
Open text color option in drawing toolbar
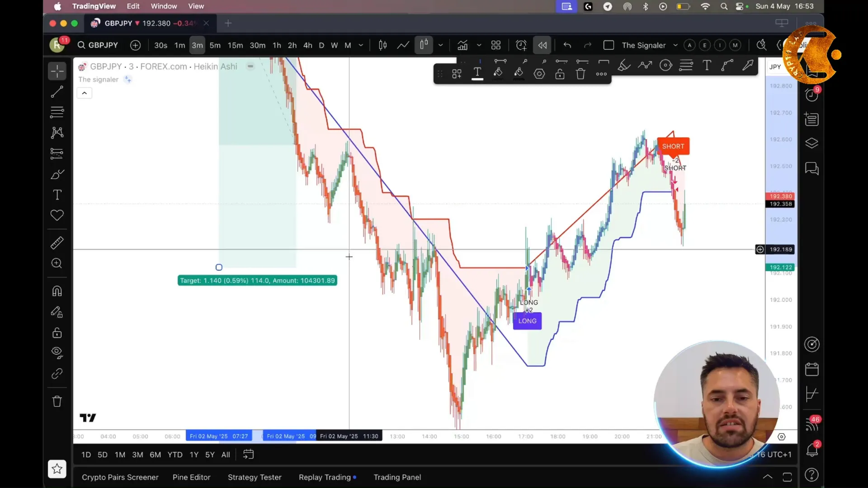click(x=477, y=74)
